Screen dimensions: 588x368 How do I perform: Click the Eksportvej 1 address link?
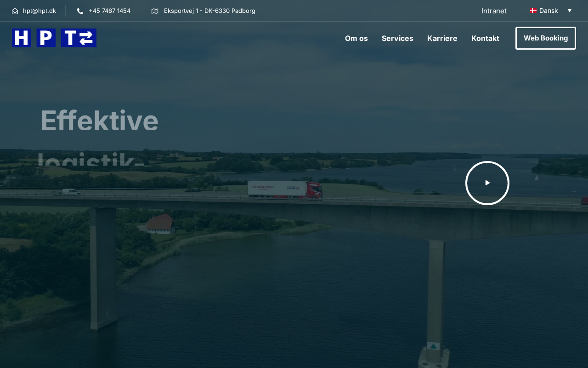(x=209, y=11)
